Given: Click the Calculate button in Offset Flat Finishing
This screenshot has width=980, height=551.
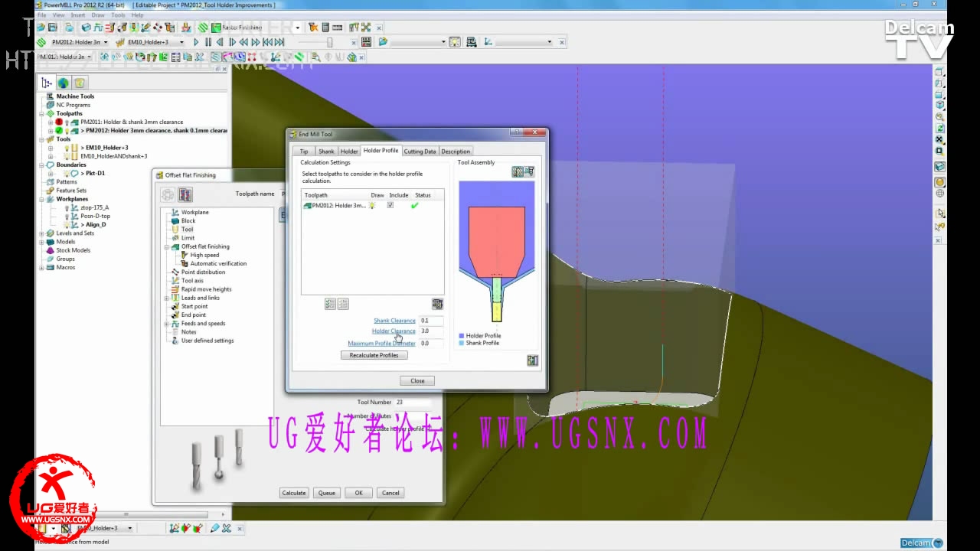Looking at the screenshot, I should tap(294, 493).
